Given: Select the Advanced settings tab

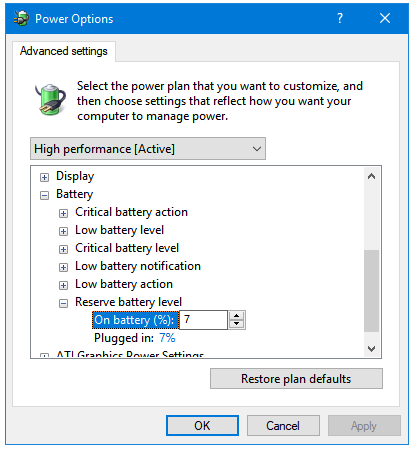Looking at the screenshot, I should [64, 51].
